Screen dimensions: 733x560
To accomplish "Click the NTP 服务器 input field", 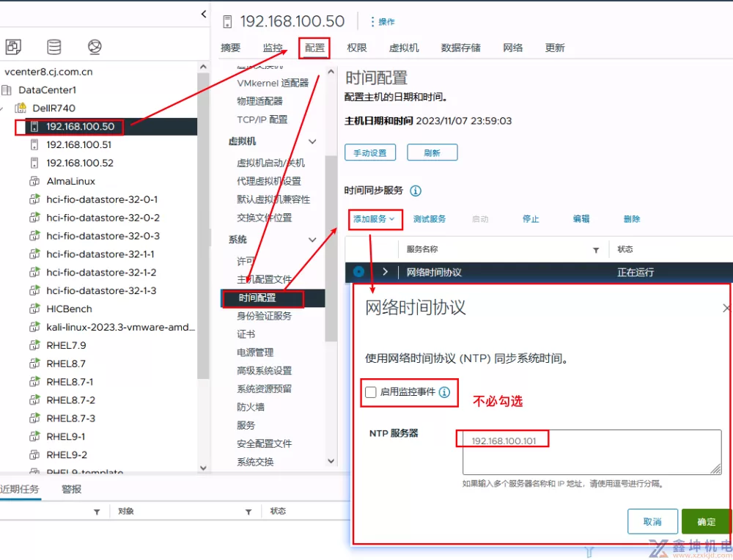I will (592, 452).
